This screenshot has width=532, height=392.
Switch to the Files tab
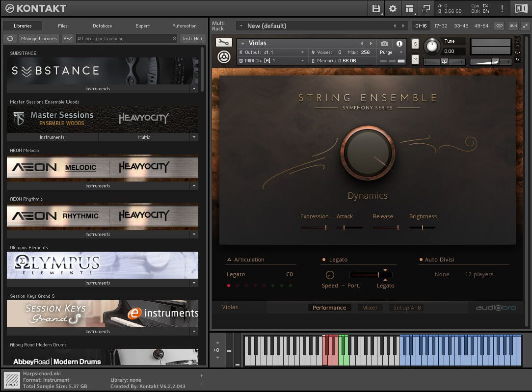[x=63, y=26]
